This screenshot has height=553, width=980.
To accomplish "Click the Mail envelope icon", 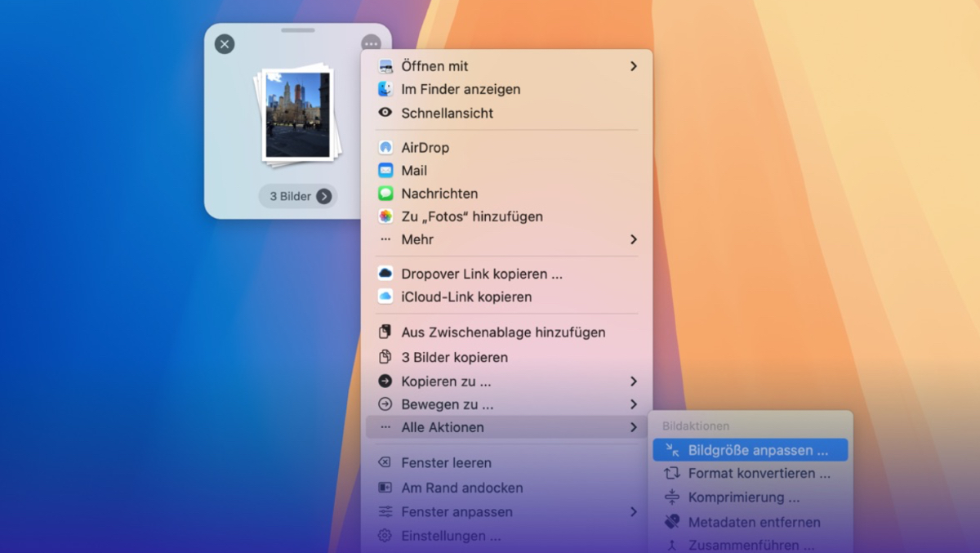I will point(385,171).
